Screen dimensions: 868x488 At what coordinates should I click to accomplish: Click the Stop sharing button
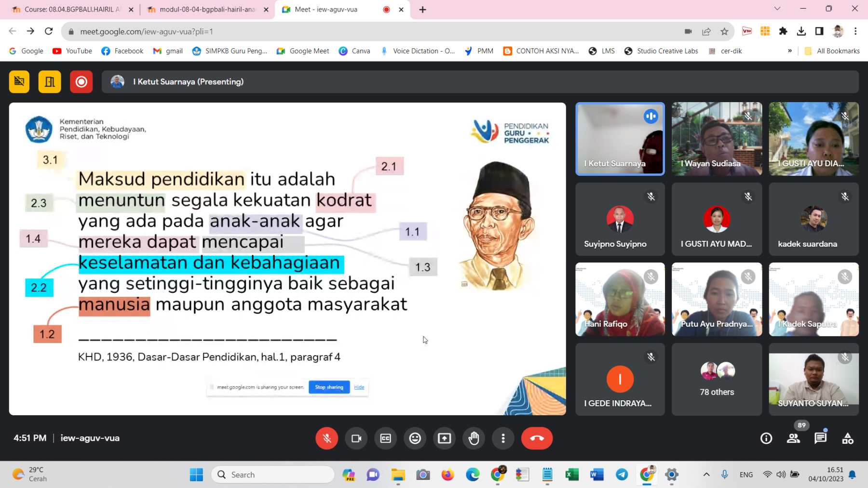point(329,387)
